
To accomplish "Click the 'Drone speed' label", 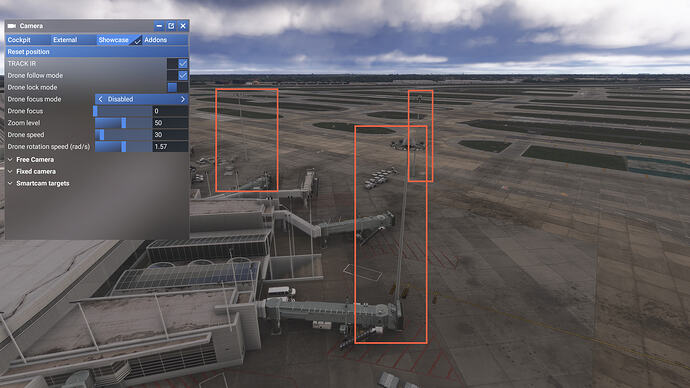I will click(26, 135).
